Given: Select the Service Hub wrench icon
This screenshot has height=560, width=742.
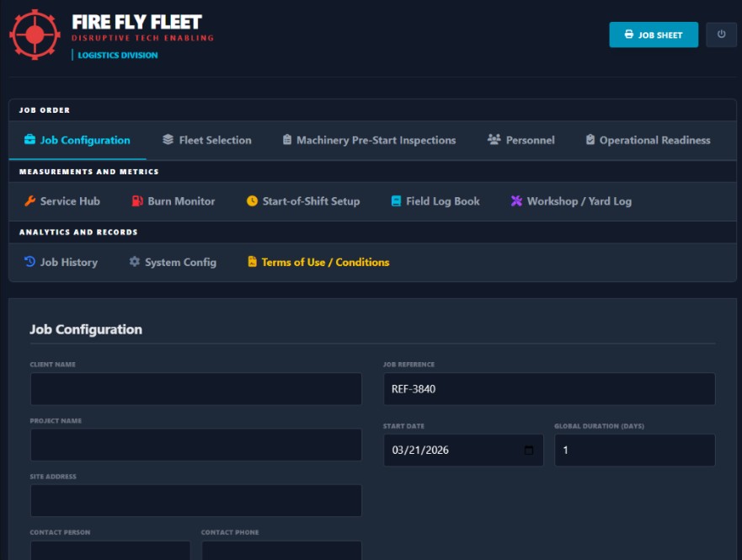Looking at the screenshot, I should [x=29, y=201].
